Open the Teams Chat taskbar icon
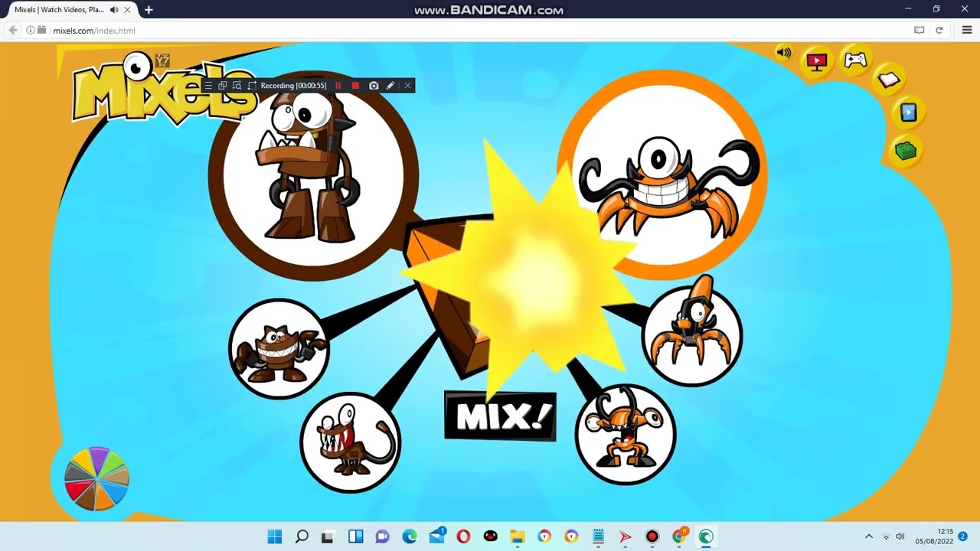This screenshot has height=551, width=980. 382,536
